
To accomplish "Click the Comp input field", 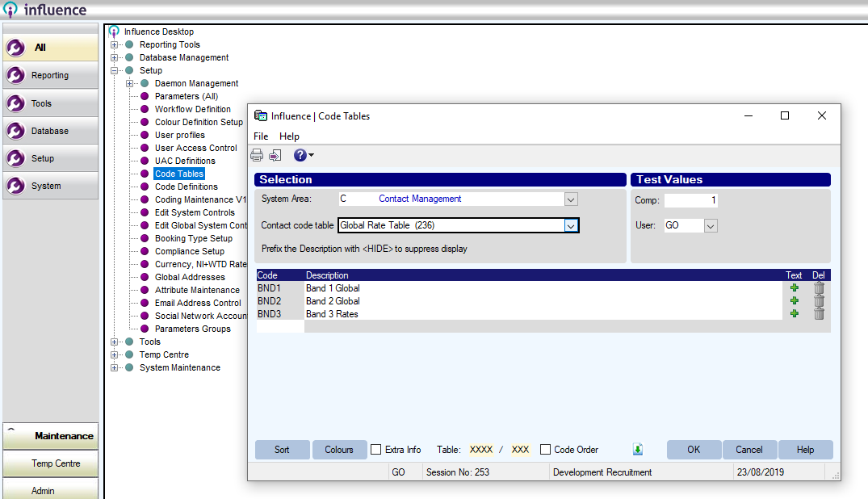I will [x=691, y=200].
